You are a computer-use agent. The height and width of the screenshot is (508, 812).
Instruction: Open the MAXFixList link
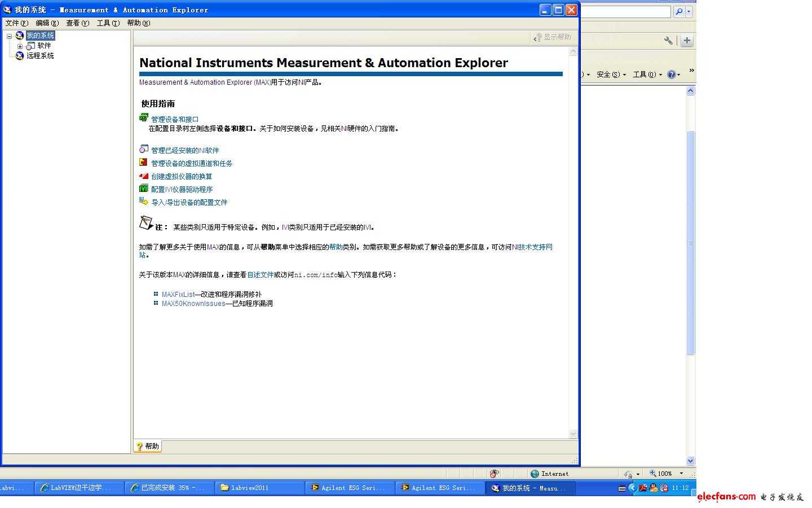178,294
